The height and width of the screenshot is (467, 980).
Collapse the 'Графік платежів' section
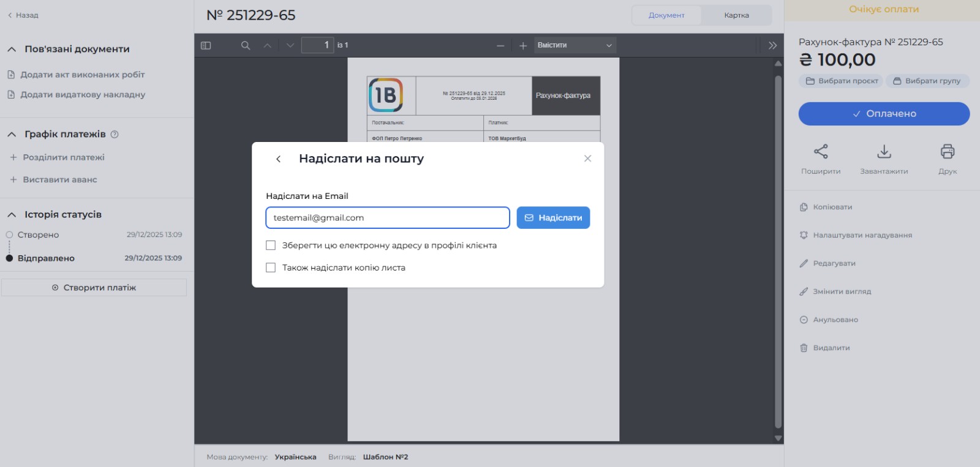click(x=12, y=134)
